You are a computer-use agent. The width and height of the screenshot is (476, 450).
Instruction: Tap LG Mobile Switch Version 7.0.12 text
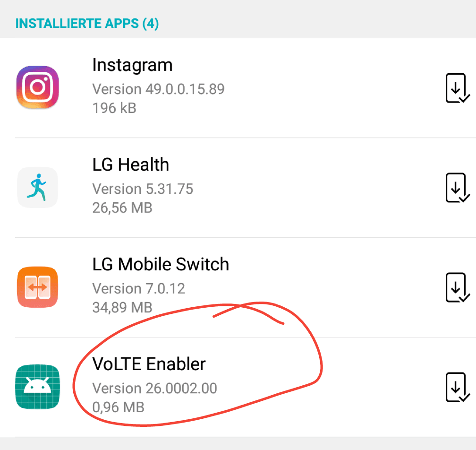coord(139,288)
